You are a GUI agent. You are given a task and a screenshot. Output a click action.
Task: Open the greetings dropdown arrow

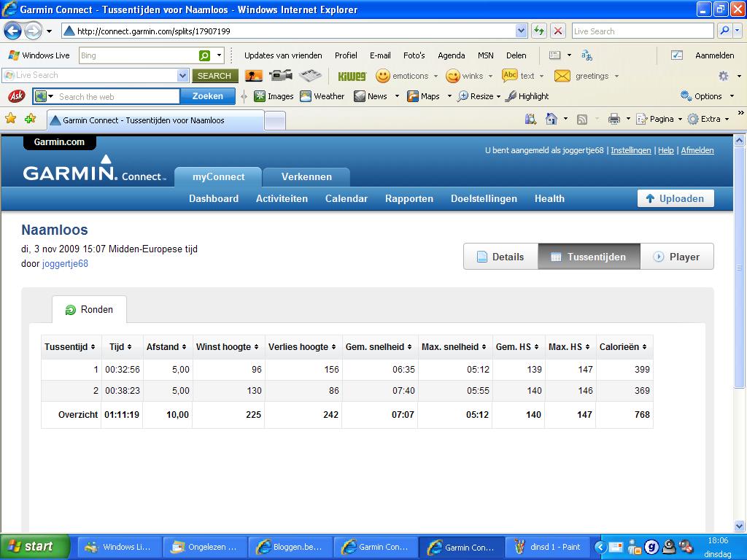pyautogui.click(x=616, y=76)
